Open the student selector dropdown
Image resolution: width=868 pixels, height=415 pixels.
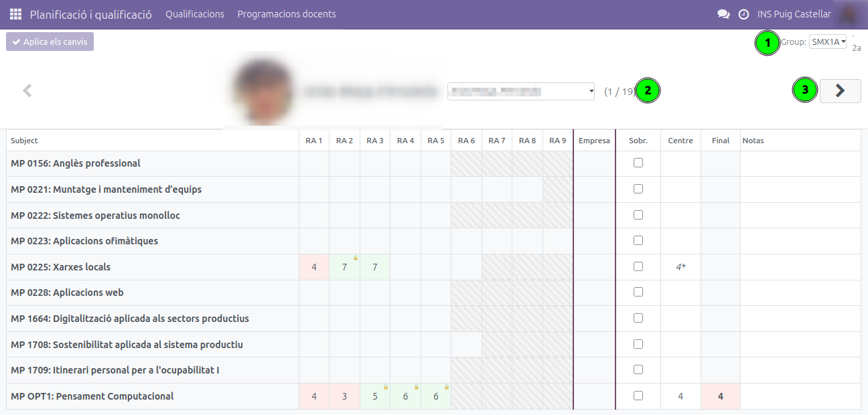pyautogui.click(x=521, y=91)
